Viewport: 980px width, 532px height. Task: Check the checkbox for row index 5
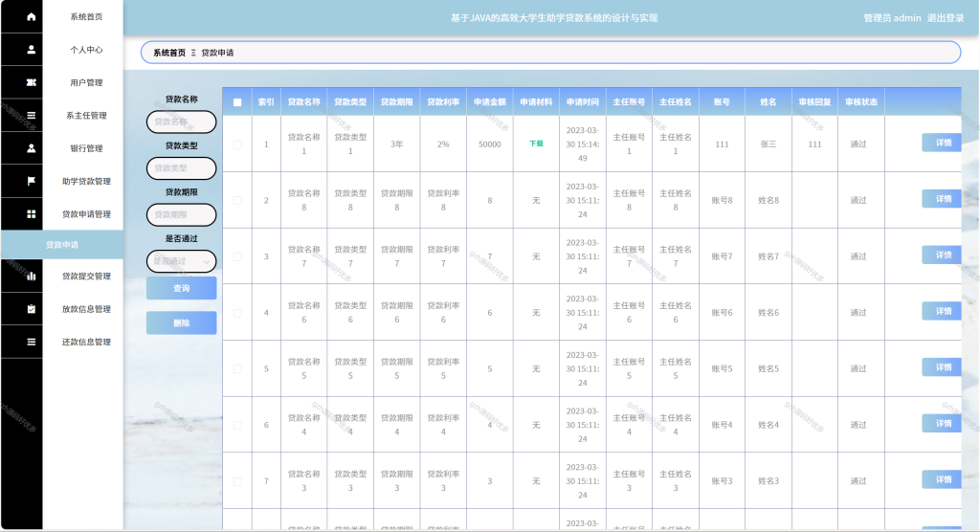click(237, 368)
